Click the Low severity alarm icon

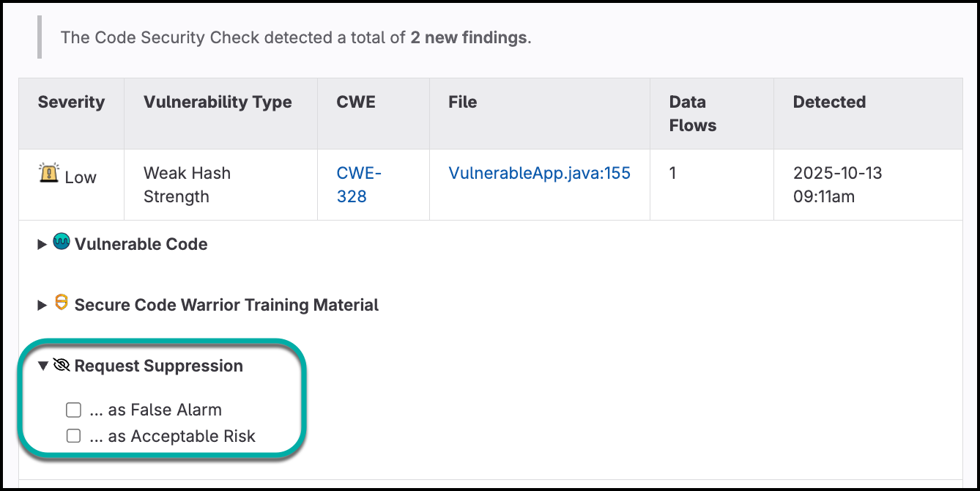click(x=48, y=174)
